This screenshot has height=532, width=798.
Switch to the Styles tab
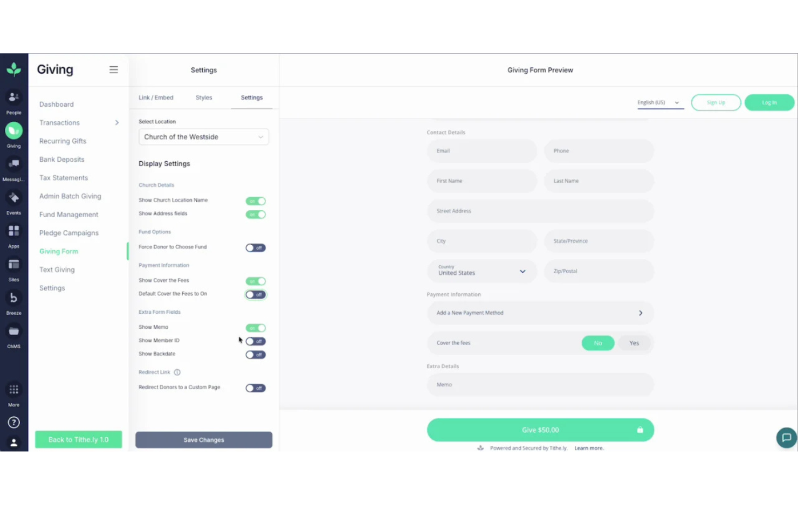click(203, 98)
